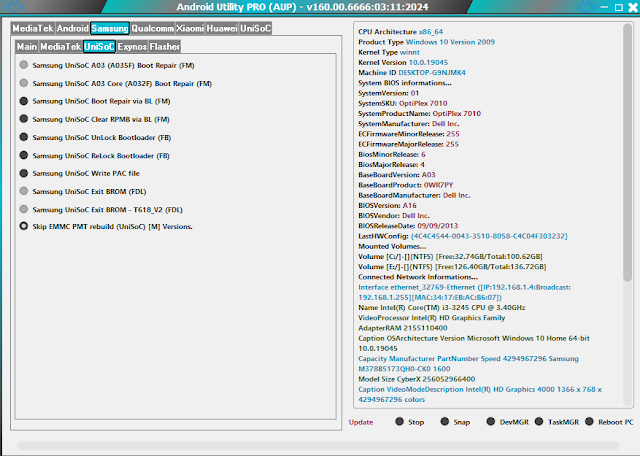Choose Samsung UniSoC Write PAC file
Viewport: 640px width, 456px height.
point(80,174)
